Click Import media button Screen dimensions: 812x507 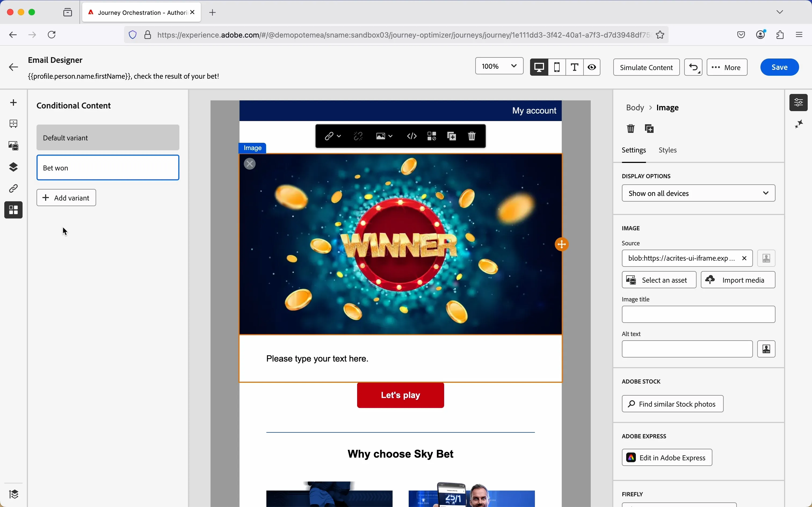(x=738, y=280)
